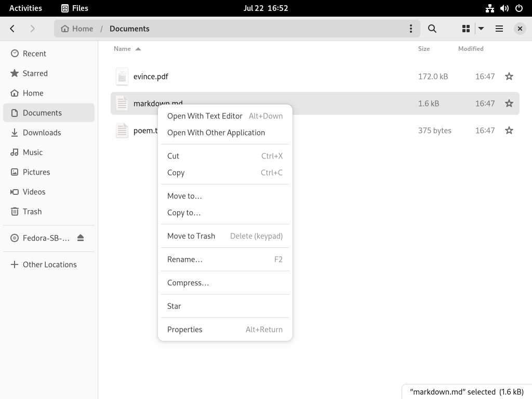Screen dimensions: 532x399
Task: Open Other Locations in the sidebar
Action: coord(49,264)
